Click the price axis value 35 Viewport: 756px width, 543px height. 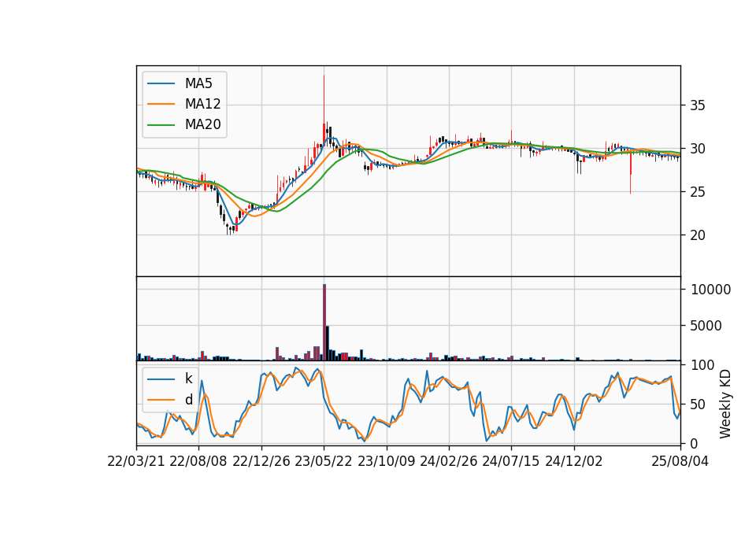coord(697,105)
